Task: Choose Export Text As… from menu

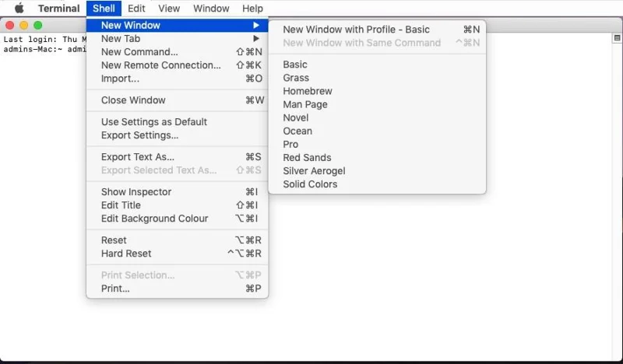Action: point(138,157)
